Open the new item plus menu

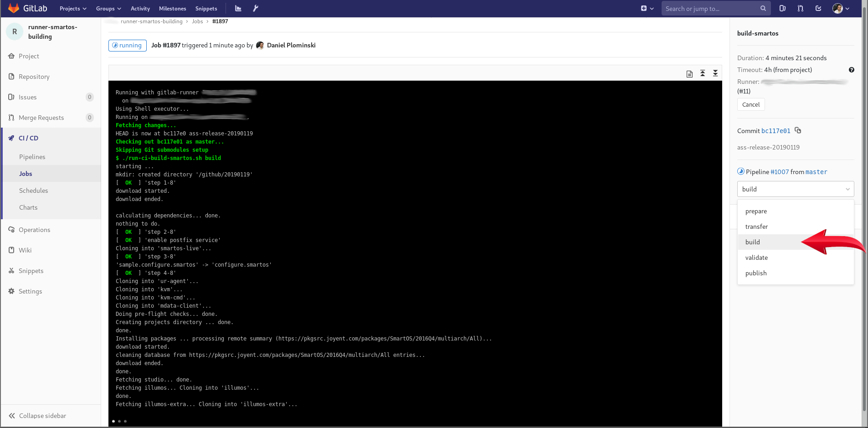pos(647,8)
